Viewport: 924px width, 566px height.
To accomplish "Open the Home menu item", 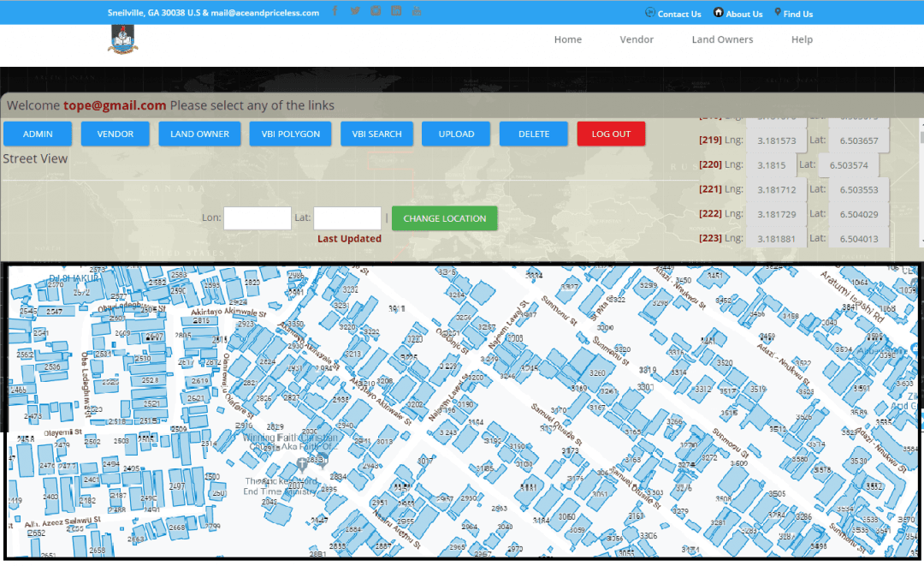I will 567,39.
